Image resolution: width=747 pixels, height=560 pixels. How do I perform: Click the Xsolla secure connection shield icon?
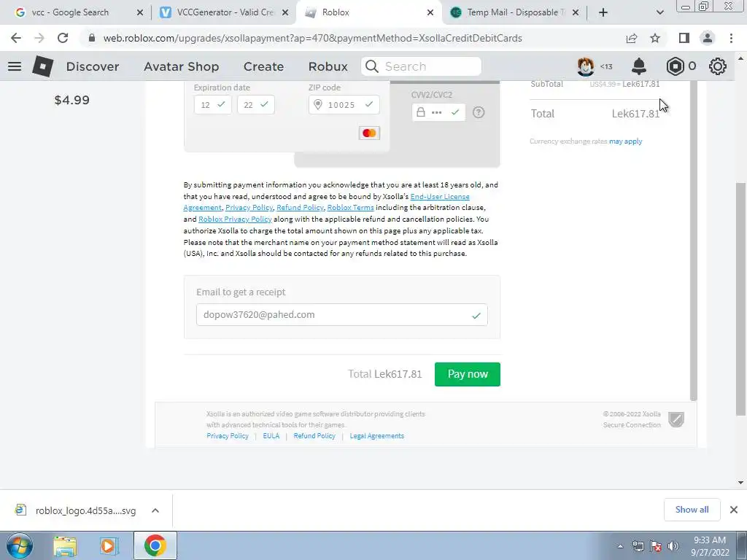coord(676,419)
